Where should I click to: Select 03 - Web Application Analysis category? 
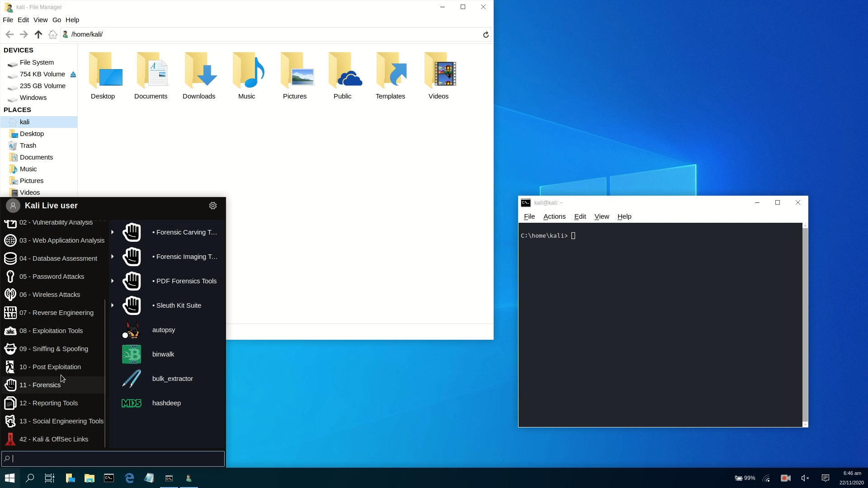tap(54, 240)
